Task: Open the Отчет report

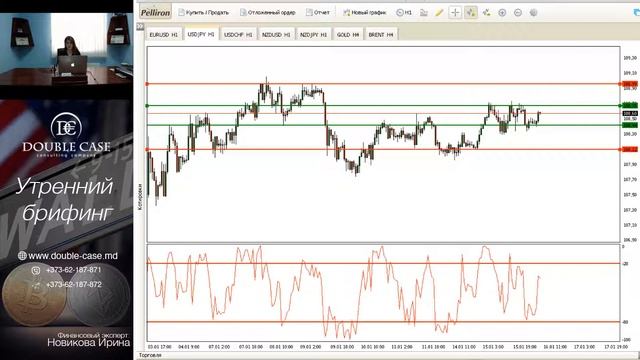Action: (318, 13)
